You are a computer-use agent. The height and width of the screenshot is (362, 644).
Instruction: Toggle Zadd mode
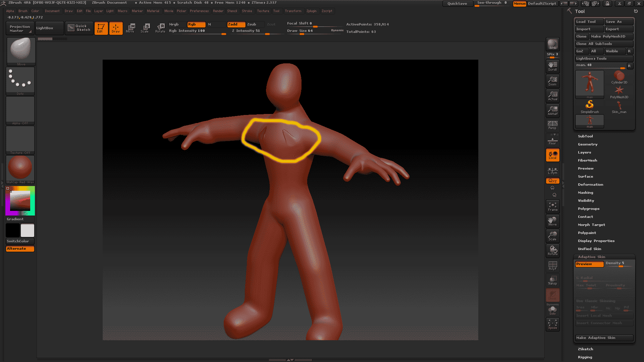[236, 24]
